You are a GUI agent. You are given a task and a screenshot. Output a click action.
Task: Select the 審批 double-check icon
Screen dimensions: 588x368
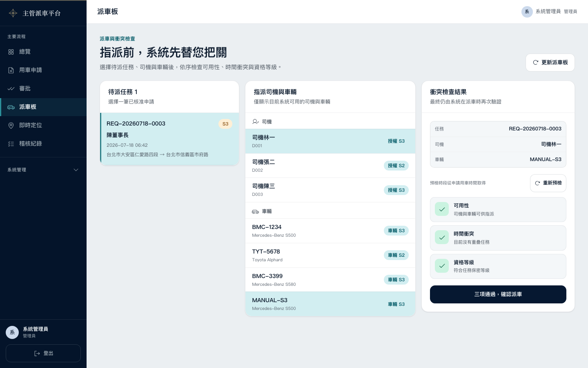click(11, 89)
